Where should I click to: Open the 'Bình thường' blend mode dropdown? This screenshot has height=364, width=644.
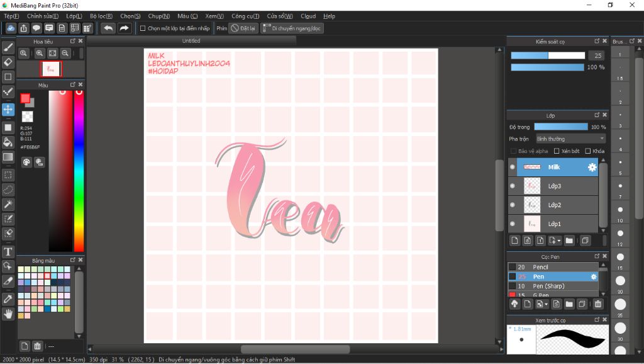570,139
